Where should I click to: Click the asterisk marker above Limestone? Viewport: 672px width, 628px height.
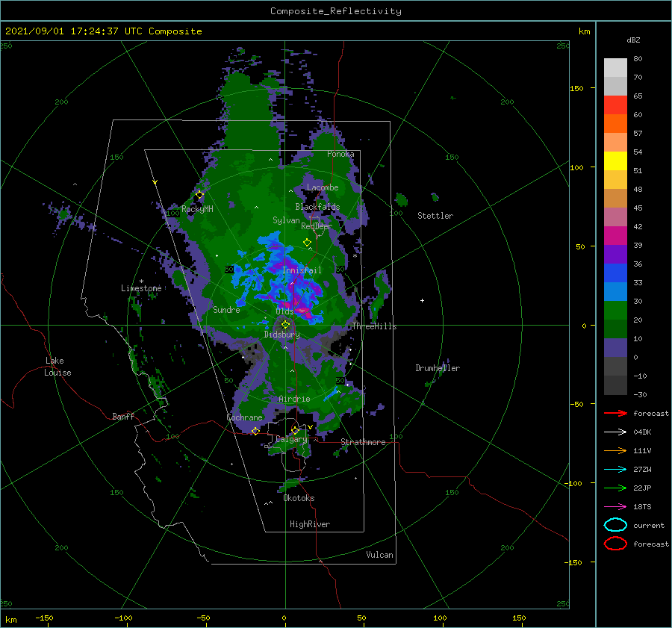coord(141,282)
